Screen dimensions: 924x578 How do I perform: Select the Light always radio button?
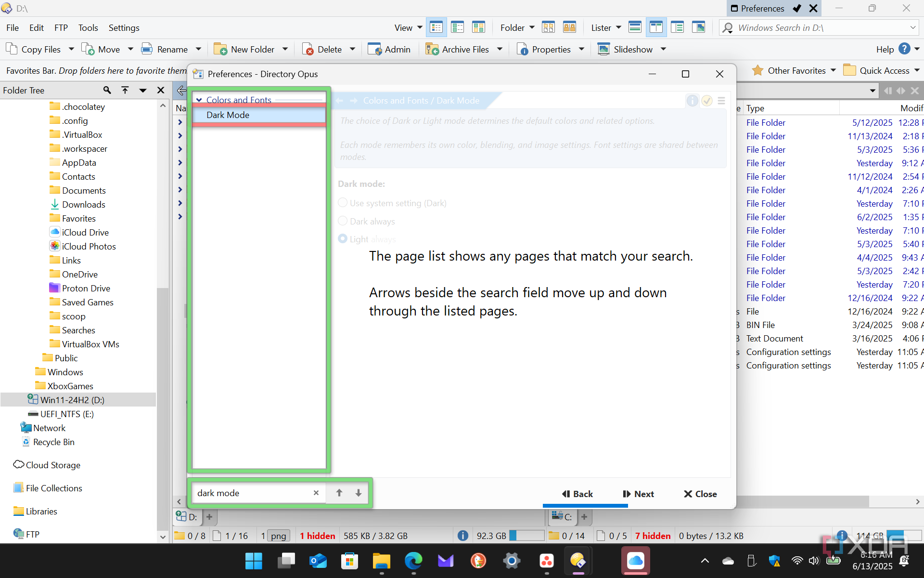click(x=343, y=239)
